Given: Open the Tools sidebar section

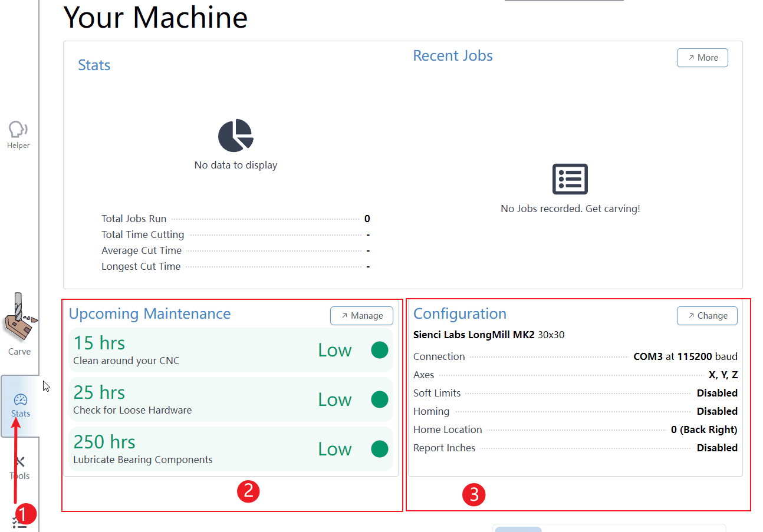Looking at the screenshot, I should (x=19, y=468).
